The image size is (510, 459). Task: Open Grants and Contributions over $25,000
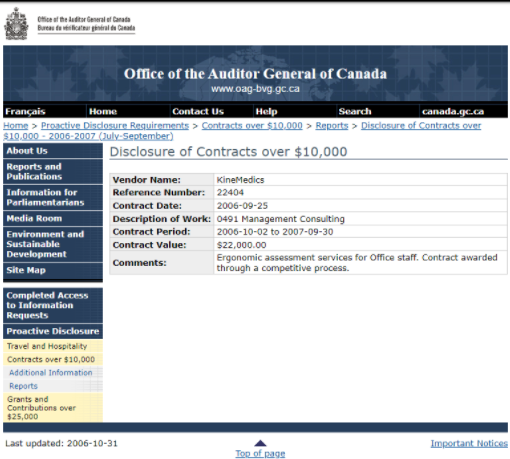[x=41, y=408]
